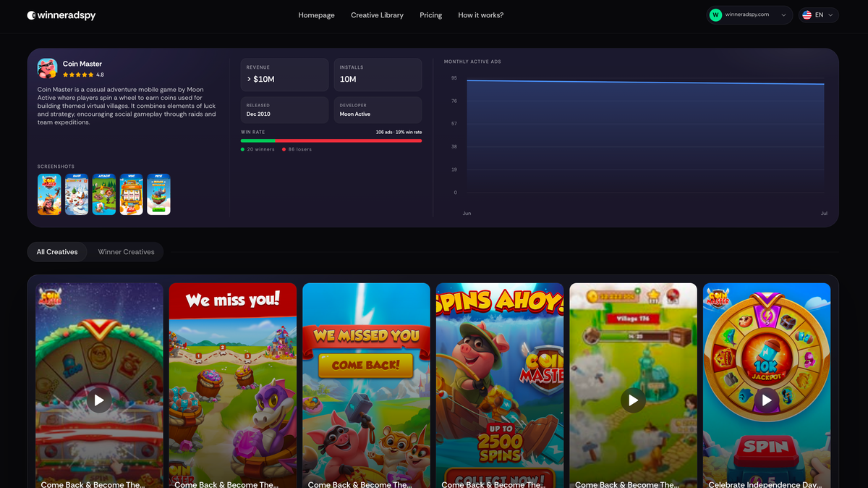Image resolution: width=868 pixels, height=488 pixels.
Task: Open the EN language selector
Action: [819, 15]
